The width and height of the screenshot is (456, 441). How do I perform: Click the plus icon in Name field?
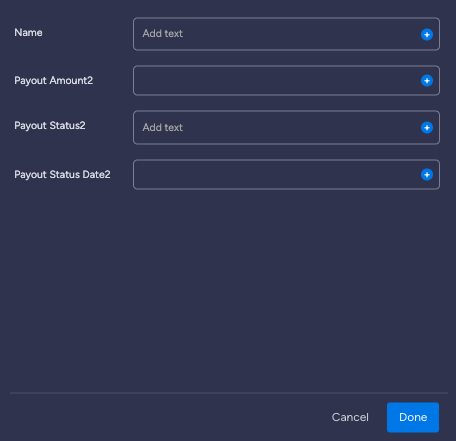pyautogui.click(x=427, y=34)
